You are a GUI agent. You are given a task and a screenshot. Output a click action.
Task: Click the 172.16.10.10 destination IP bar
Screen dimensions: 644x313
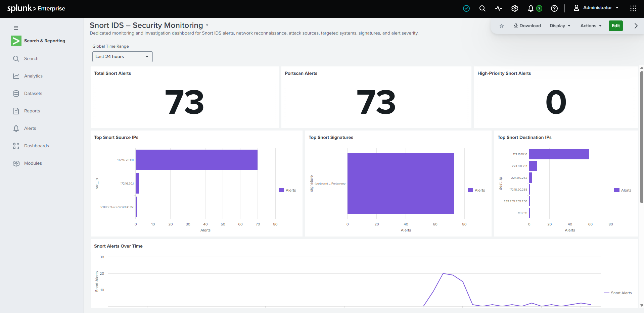pyautogui.click(x=559, y=154)
